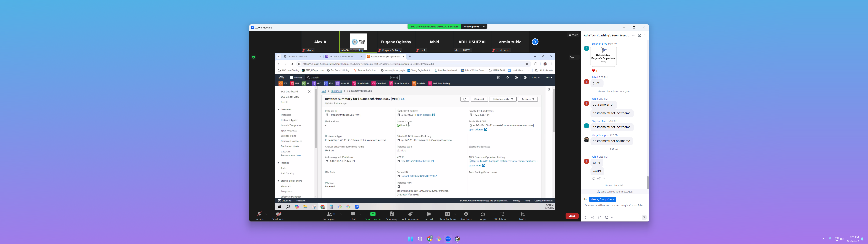The height and width of the screenshot is (244, 868).
Task: Click the red Leave button
Action: click(x=571, y=216)
